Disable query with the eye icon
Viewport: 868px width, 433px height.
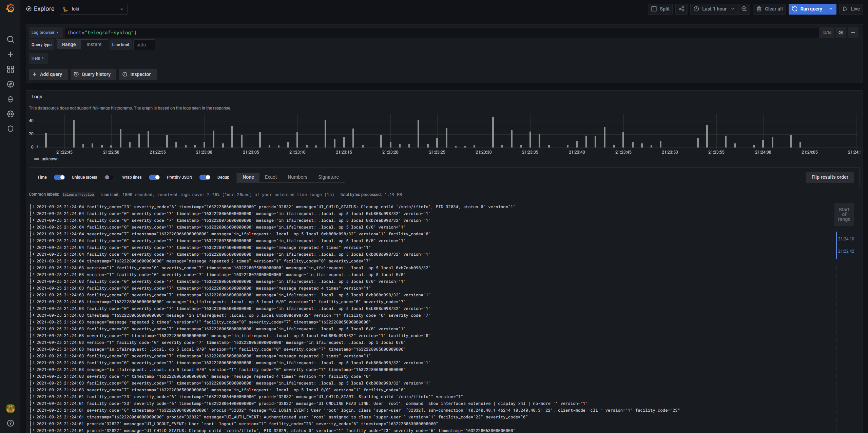coord(841,33)
